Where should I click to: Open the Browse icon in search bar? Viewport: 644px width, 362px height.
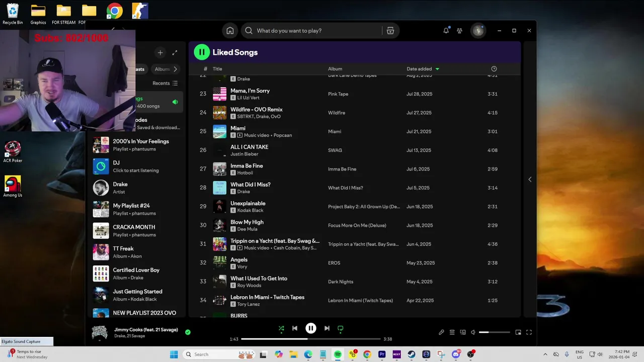[x=390, y=31]
